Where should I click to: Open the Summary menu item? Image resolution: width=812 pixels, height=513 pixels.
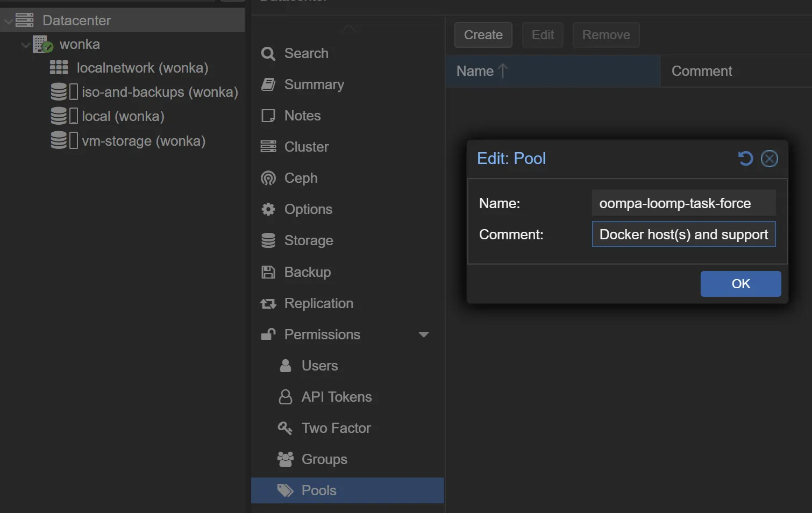pyautogui.click(x=347, y=85)
